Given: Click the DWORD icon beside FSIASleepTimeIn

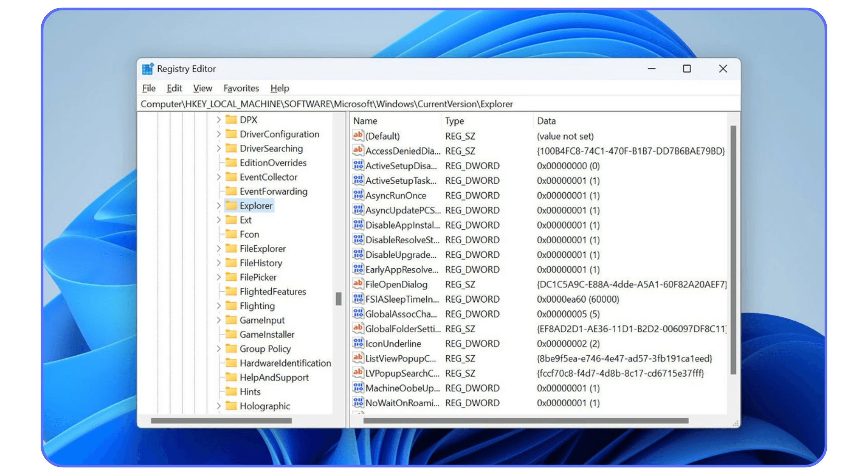Looking at the screenshot, I should tap(358, 299).
